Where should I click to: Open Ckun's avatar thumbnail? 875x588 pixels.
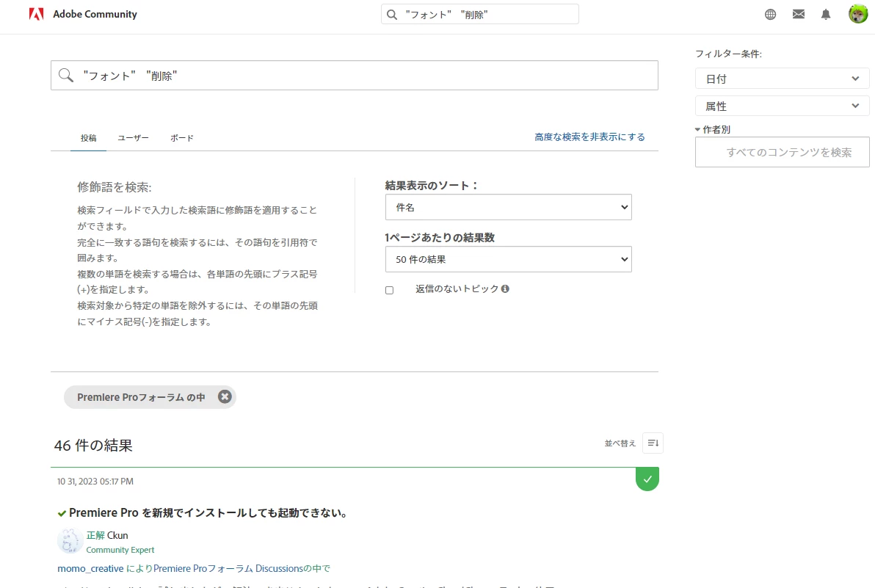coord(70,540)
